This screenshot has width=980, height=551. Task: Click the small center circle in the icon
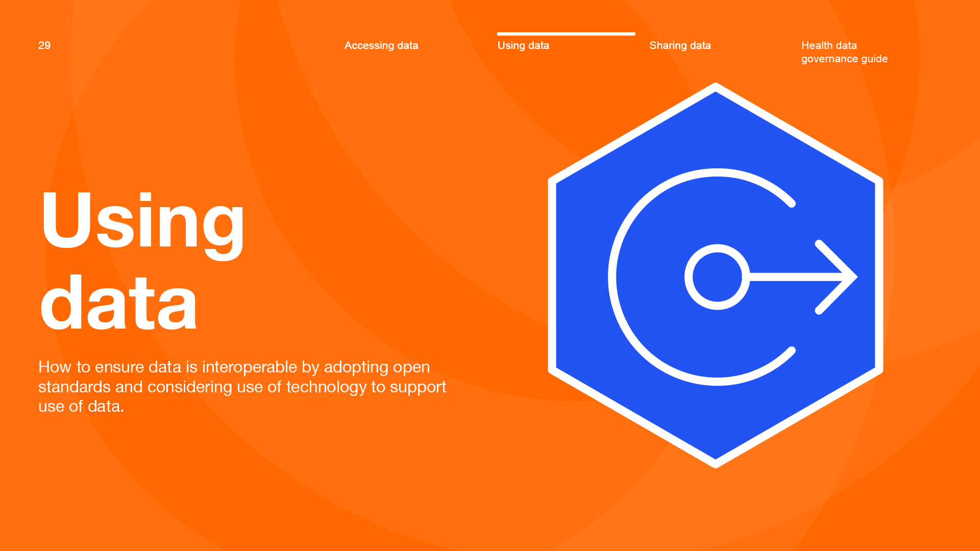click(x=717, y=277)
